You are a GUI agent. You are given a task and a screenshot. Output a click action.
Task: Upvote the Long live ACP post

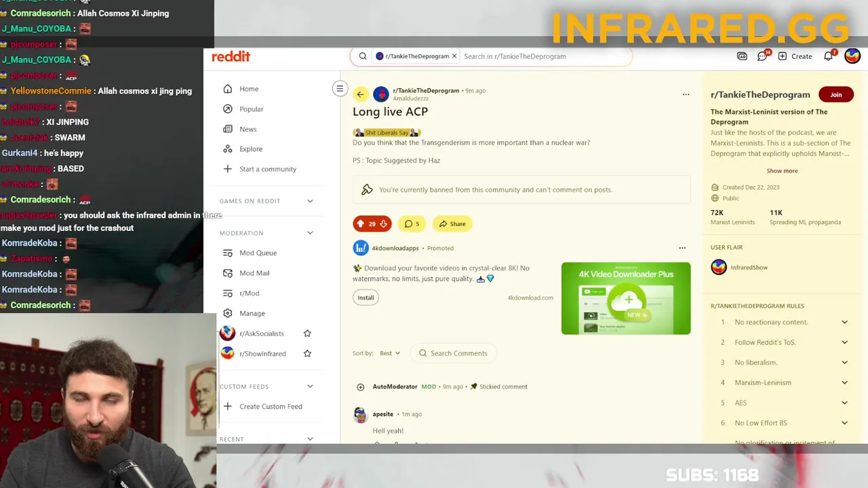point(360,224)
